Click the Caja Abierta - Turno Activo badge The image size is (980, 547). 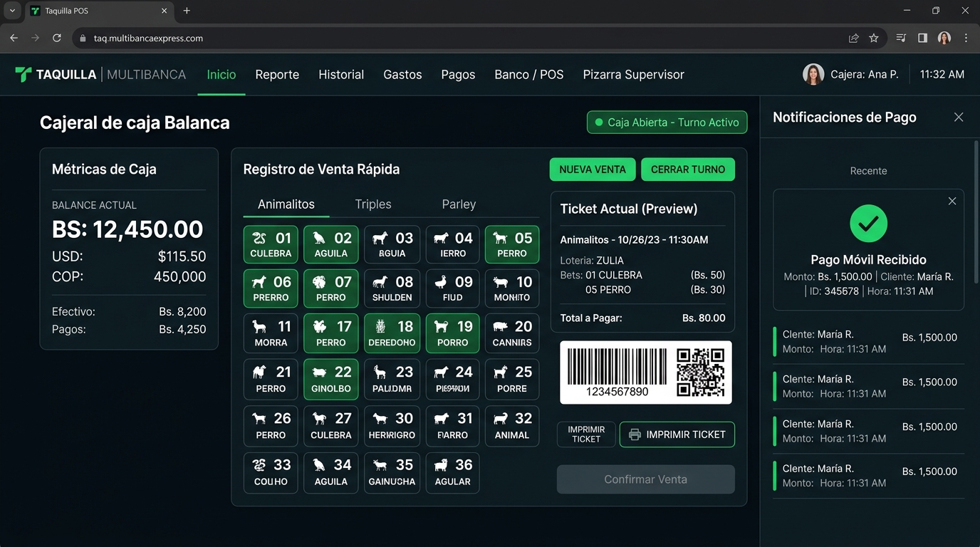pos(667,123)
